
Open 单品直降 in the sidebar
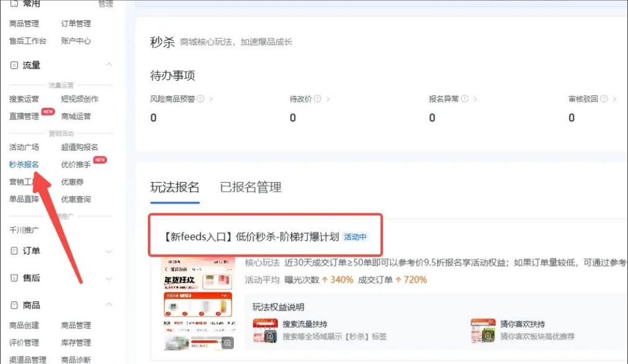[24, 199]
